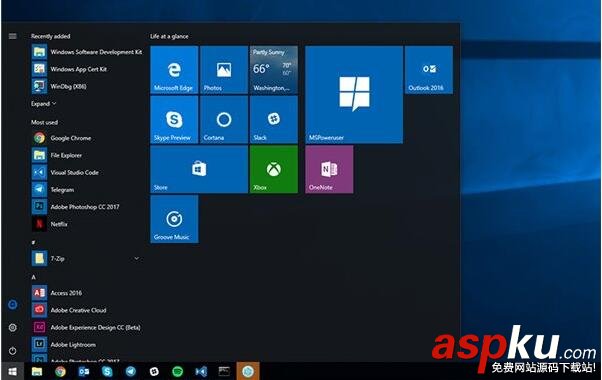Open Adobe Creative Cloud from app list
This screenshot has width=602, height=380.
pyautogui.click(x=86, y=310)
